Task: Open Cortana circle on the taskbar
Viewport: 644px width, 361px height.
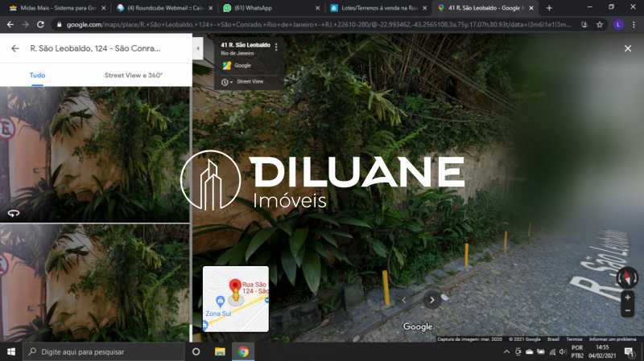Action: (x=196, y=352)
